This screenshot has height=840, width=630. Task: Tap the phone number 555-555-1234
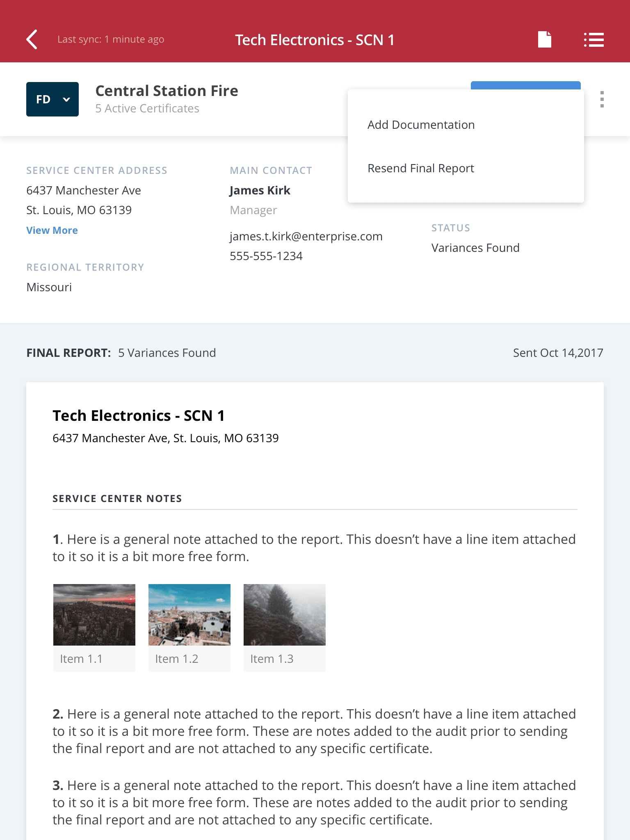click(x=266, y=256)
